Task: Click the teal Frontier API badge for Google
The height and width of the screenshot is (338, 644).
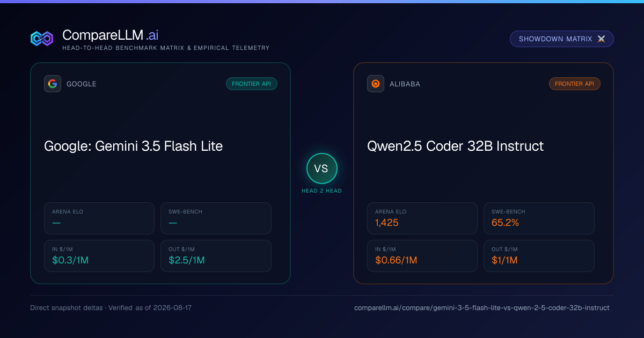Action: 252,84
